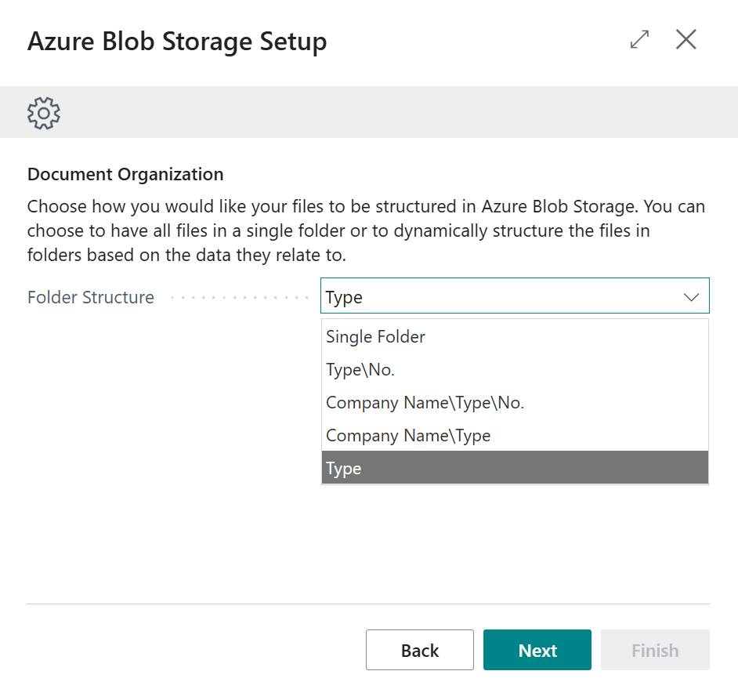Viewport: 738px width, 700px height.
Task: Click the dotted leader after Folder Structure
Action: point(240,298)
